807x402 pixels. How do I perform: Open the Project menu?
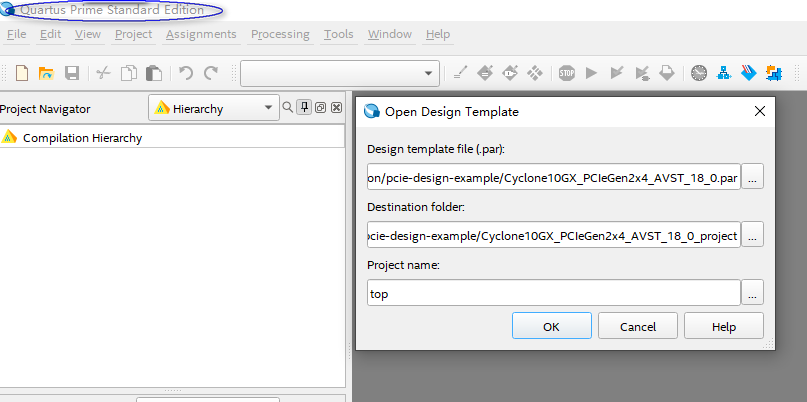pos(134,34)
